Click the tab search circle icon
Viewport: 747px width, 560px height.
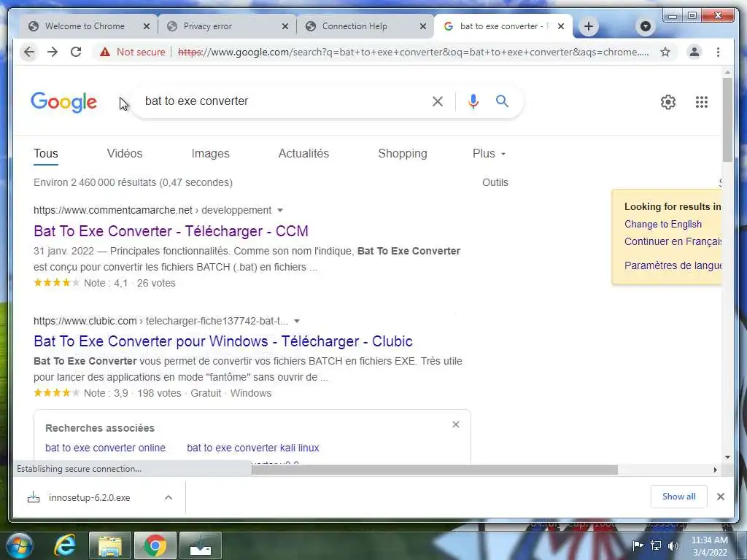pos(646,26)
